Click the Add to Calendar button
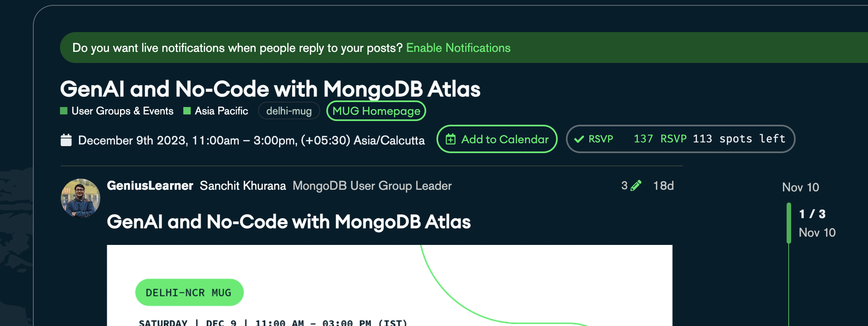Image resolution: width=868 pixels, height=326 pixels. 497,139
